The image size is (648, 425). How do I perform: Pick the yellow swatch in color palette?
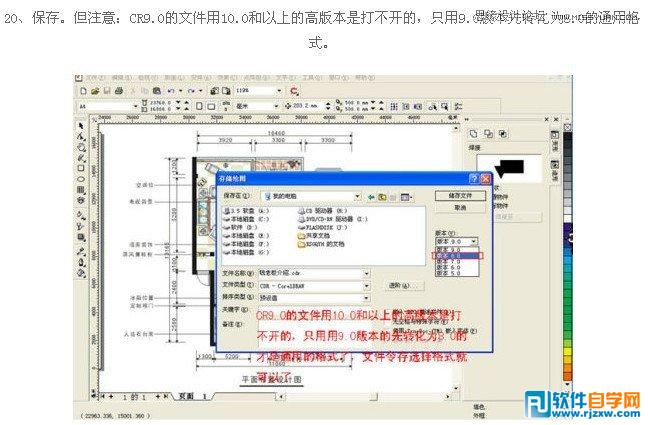pyautogui.click(x=568, y=352)
